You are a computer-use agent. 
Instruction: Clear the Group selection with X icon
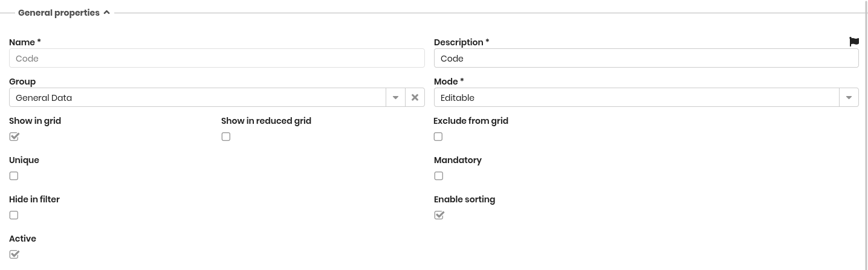tap(415, 97)
